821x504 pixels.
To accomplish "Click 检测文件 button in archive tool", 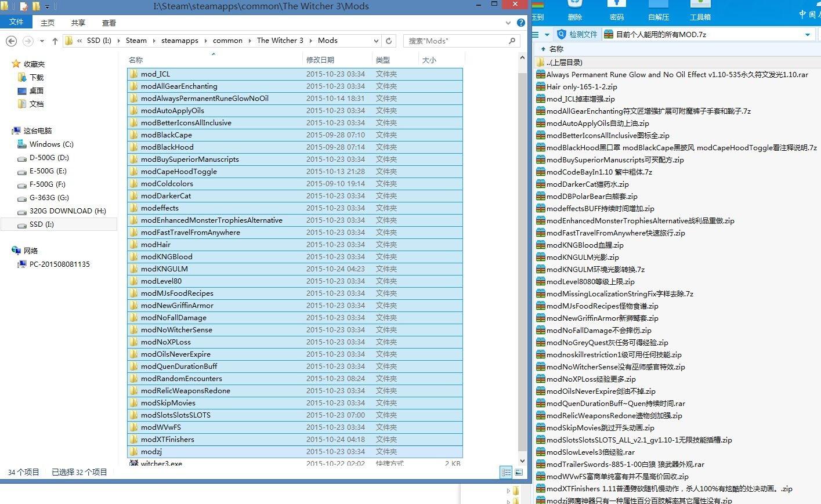I will [x=577, y=34].
